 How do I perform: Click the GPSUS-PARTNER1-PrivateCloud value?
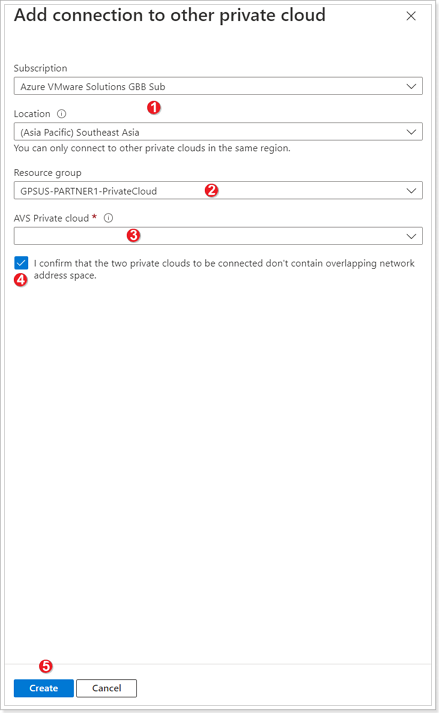coord(89,191)
